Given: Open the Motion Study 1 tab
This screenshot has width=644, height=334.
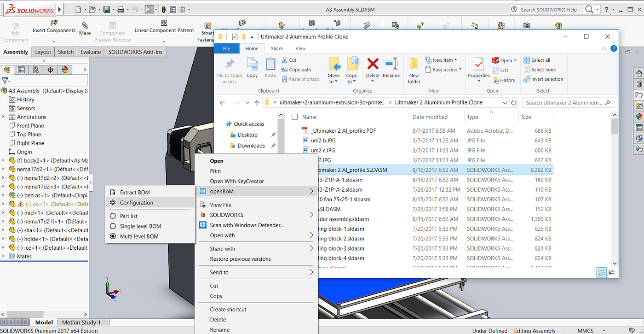Looking at the screenshot, I should click(x=81, y=322).
